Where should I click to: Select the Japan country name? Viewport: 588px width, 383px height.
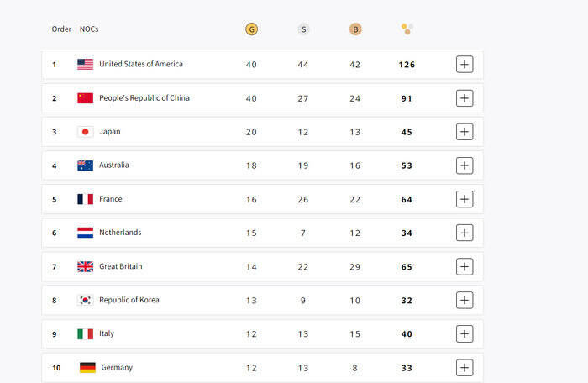pos(110,132)
